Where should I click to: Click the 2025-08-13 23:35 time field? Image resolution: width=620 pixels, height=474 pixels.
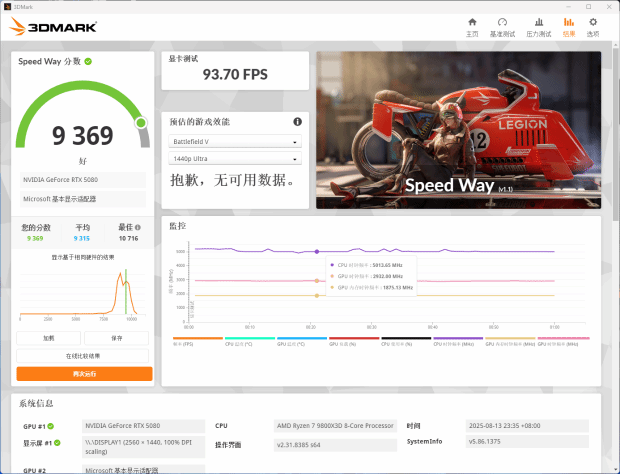tap(527, 426)
